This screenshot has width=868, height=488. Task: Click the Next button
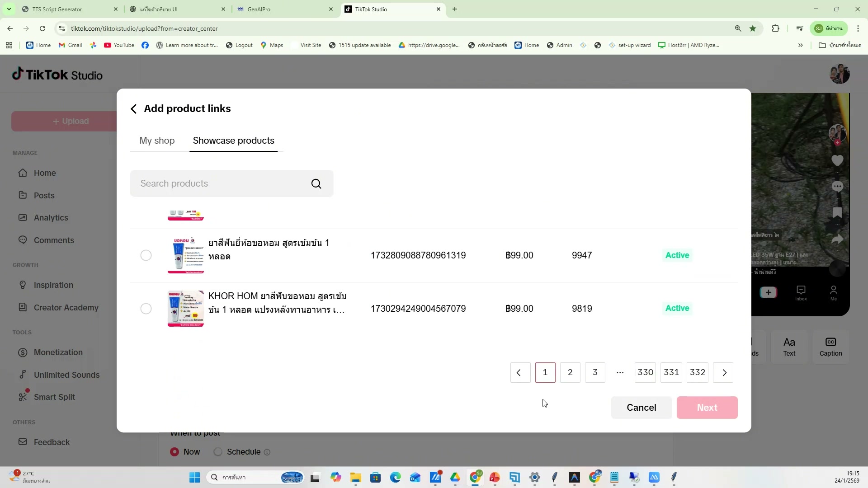coord(707,407)
